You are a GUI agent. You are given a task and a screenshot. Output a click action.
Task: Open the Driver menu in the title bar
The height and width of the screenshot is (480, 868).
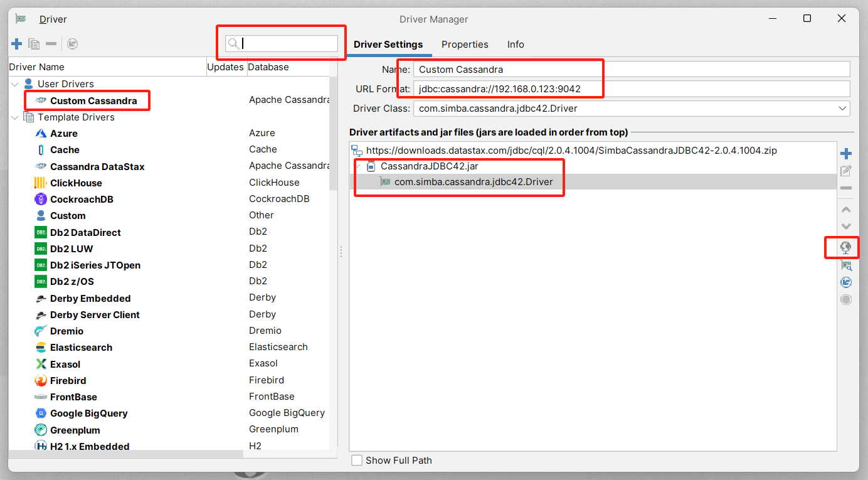[x=53, y=19]
